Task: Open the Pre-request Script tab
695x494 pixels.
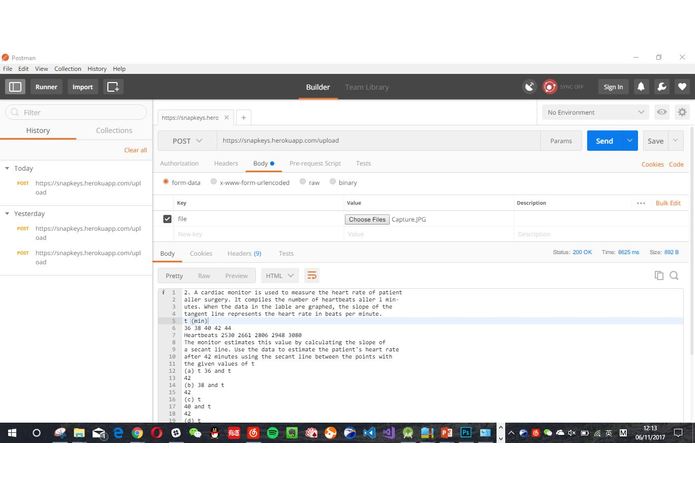Action: point(315,163)
